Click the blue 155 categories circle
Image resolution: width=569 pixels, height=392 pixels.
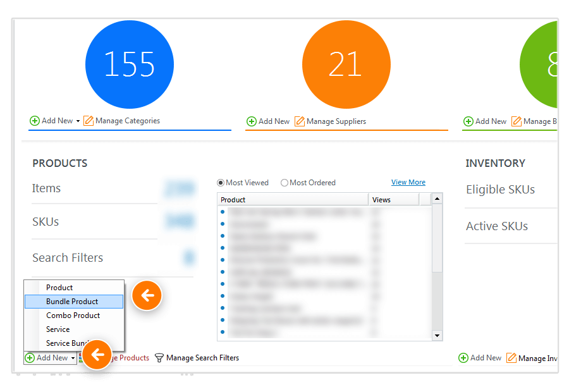[130, 64]
